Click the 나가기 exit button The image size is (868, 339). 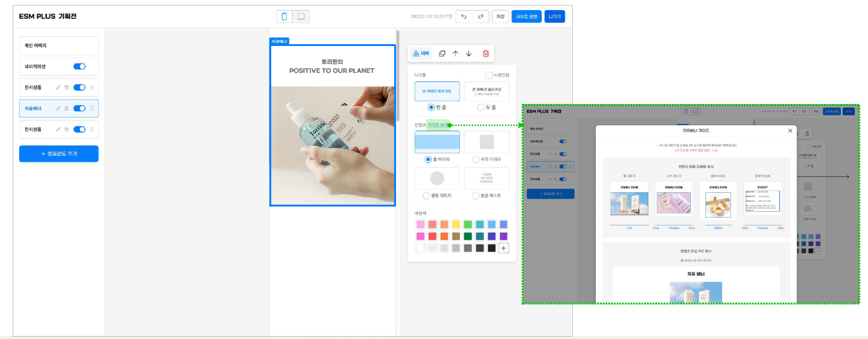554,17
